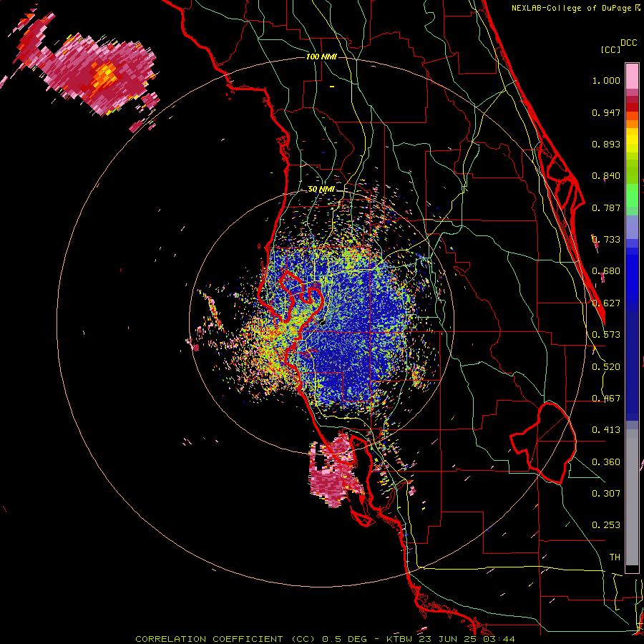The image size is (644, 644).
Task: Select the 0.787 scale value
Action: click(x=606, y=208)
